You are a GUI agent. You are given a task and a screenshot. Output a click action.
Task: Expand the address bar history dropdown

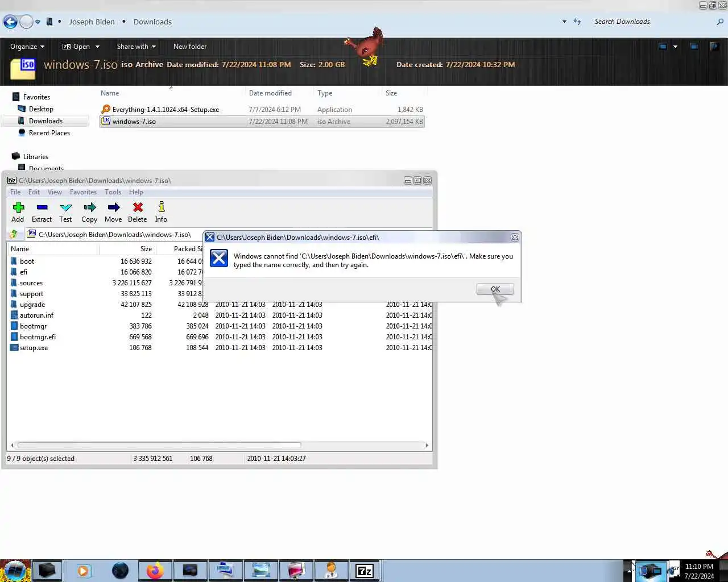click(564, 22)
